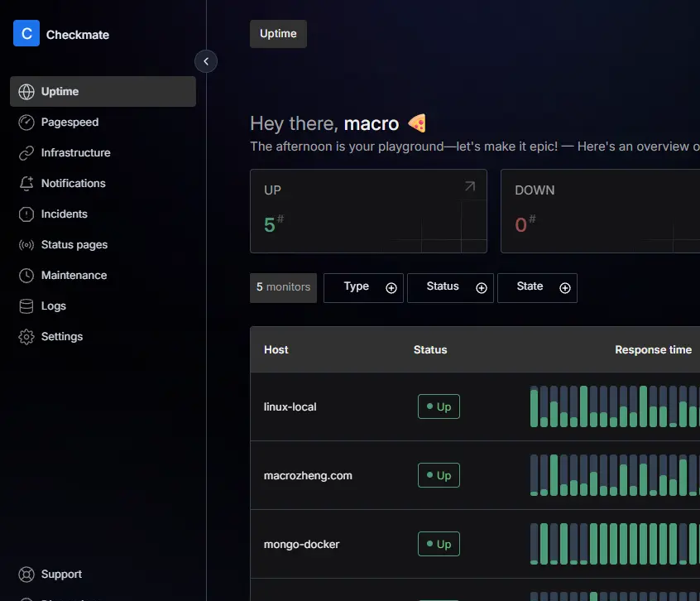The height and width of the screenshot is (601, 700).
Task: Expand the Type filter dropdown
Action: (363, 287)
